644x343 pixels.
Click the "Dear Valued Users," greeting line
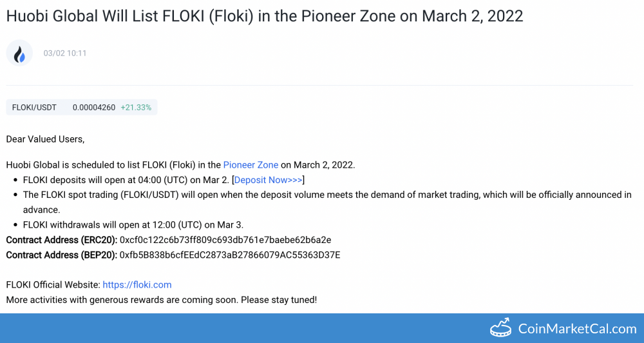click(x=45, y=139)
